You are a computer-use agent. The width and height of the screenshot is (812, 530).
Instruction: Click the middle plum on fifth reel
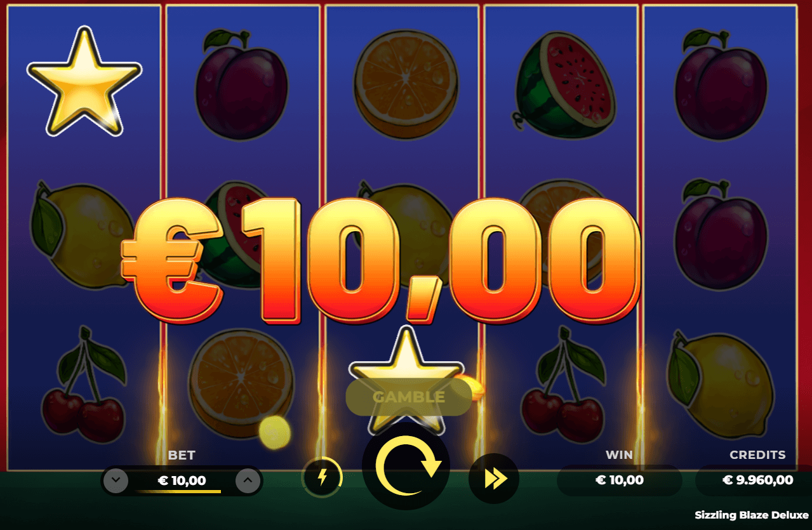721,234
